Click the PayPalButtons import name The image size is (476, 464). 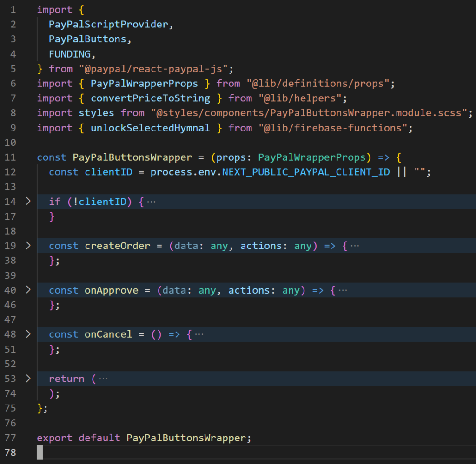tap(90, 39)
